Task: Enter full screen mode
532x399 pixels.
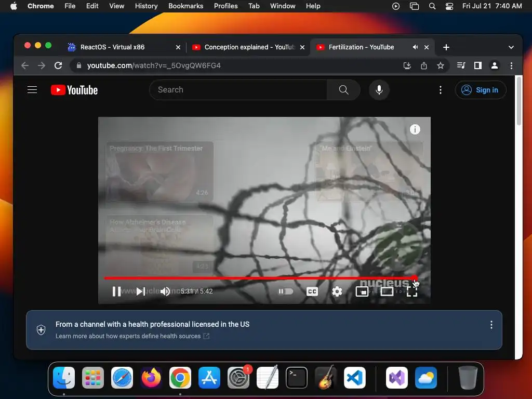Action: point(412,291)
